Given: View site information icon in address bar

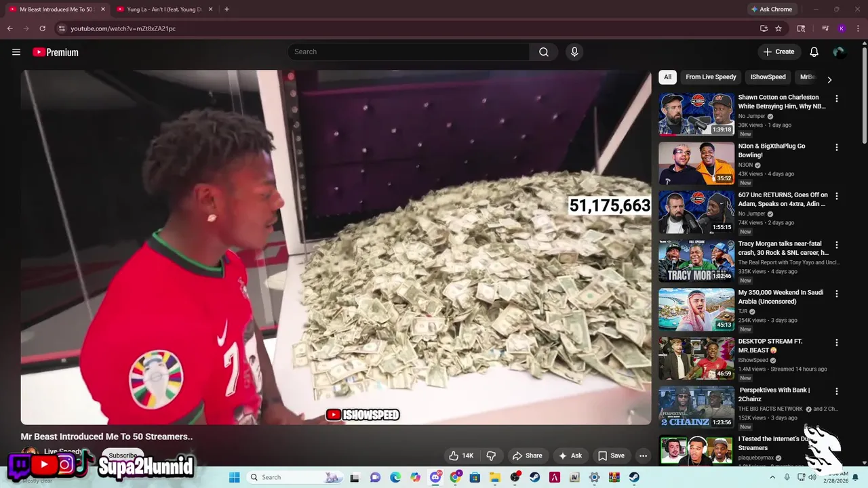Looking at the screenshot, I should (x=62, y=28).
